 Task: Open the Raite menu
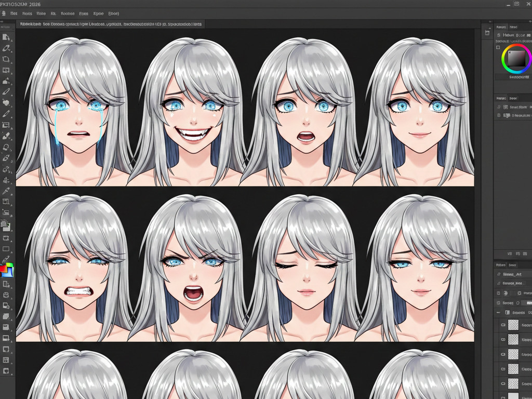coord(41,14)
